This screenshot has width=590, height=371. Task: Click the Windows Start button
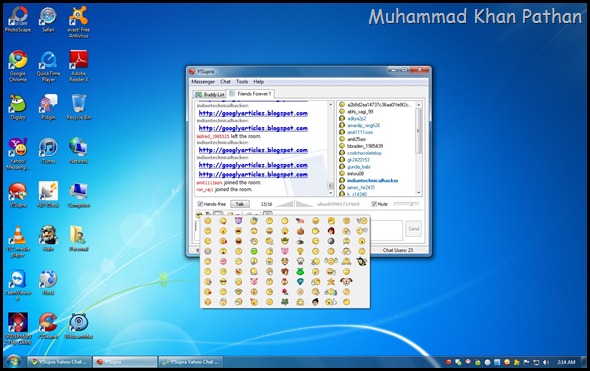pos(14,362)
